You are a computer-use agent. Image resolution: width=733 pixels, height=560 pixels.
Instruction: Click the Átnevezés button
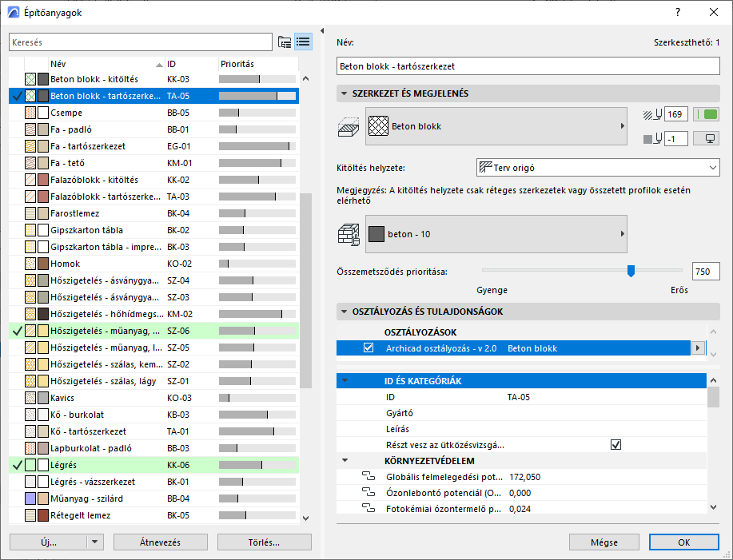(x=161, y=542)
